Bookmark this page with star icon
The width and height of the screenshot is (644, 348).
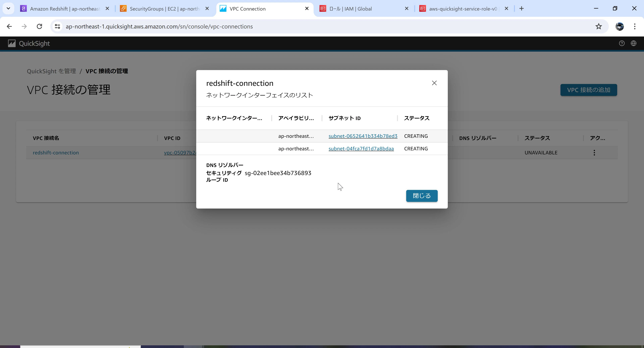coord(599,26)
